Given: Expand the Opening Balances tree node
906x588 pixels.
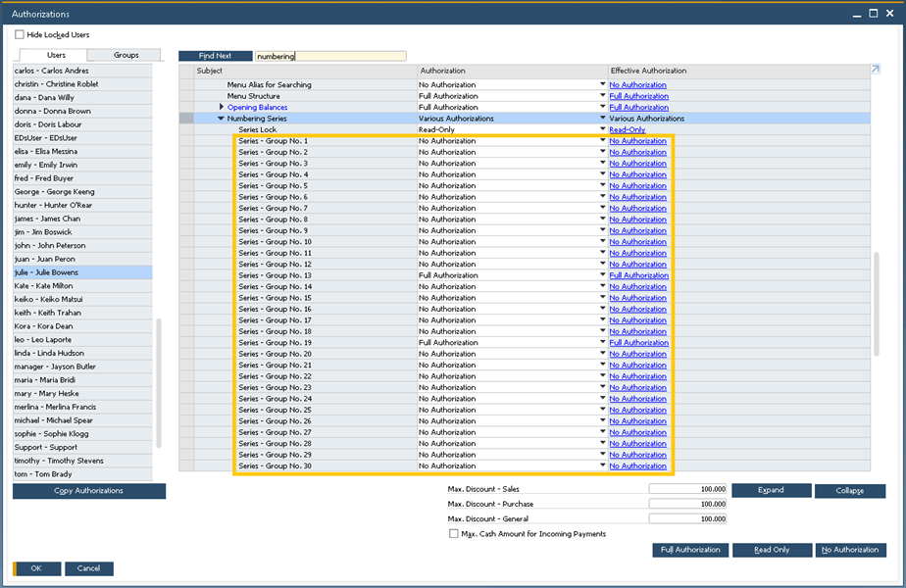Looking at the screenshot, I should (x=222, y=107).
